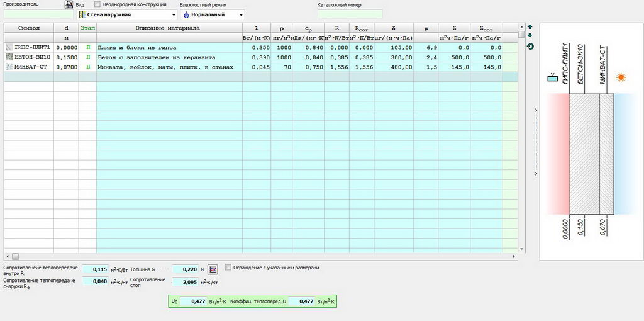Click the БЕТОН-ЗК10 material texture icon
The image size is (644, 321).
9,57
